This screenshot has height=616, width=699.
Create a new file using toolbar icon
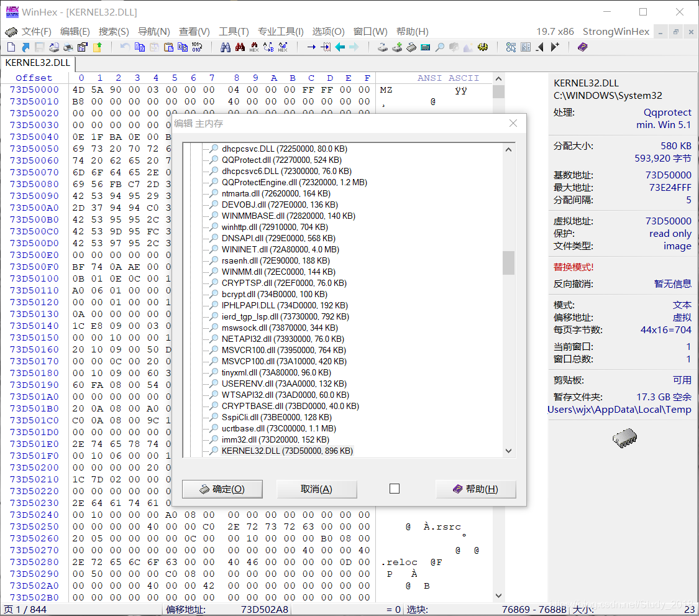11,47
